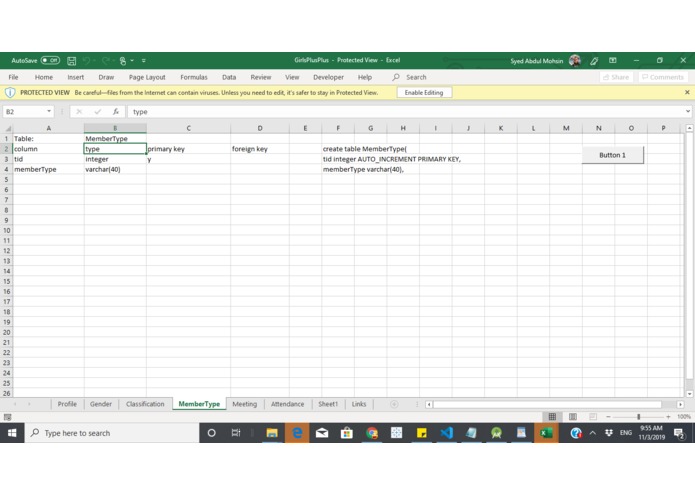Image resolution: width=695 pixels, height=494 pixels.
Task: Select column header D
Action: 260,128
